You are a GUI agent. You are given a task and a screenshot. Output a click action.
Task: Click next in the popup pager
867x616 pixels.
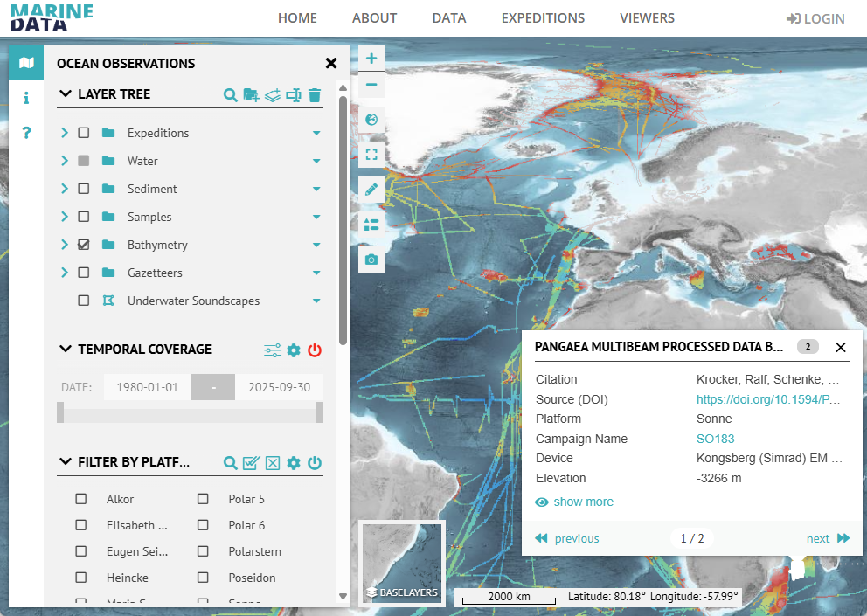pos(827,538)
